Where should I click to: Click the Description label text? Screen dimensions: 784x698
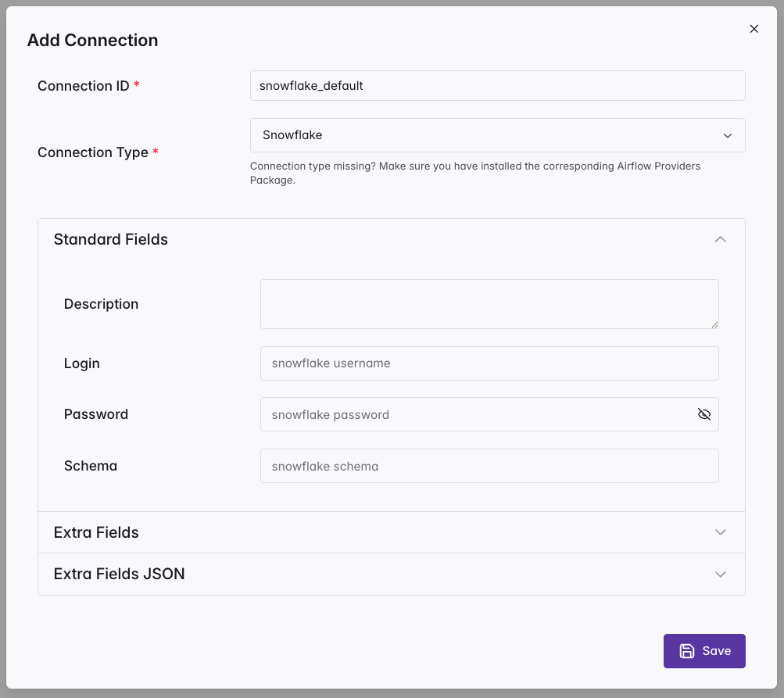click(101, 304)
